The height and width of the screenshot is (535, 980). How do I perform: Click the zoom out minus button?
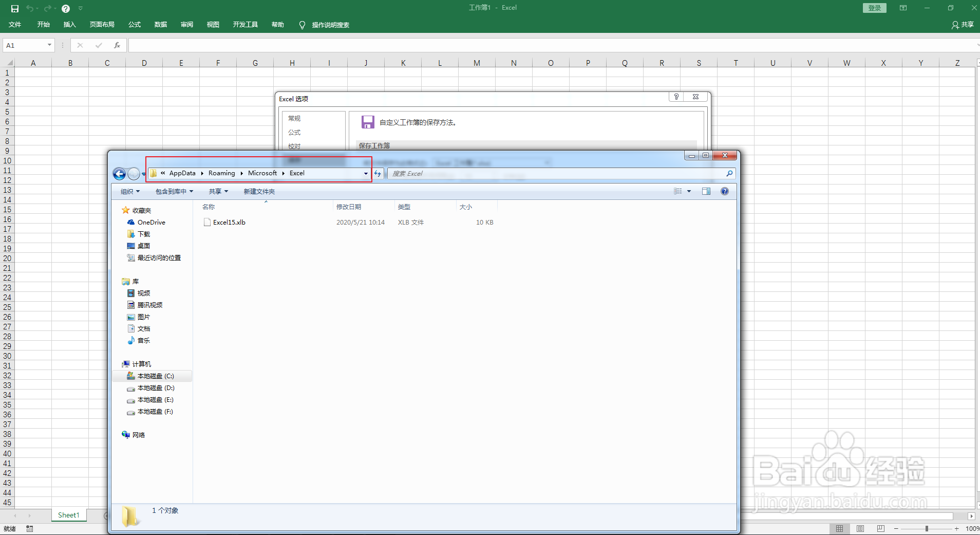point(896,528)
